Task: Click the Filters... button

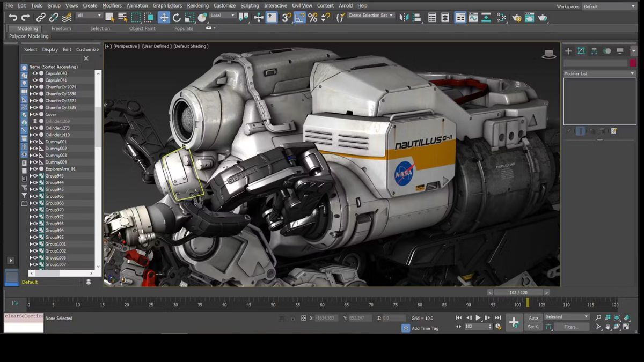Action: 572,327
